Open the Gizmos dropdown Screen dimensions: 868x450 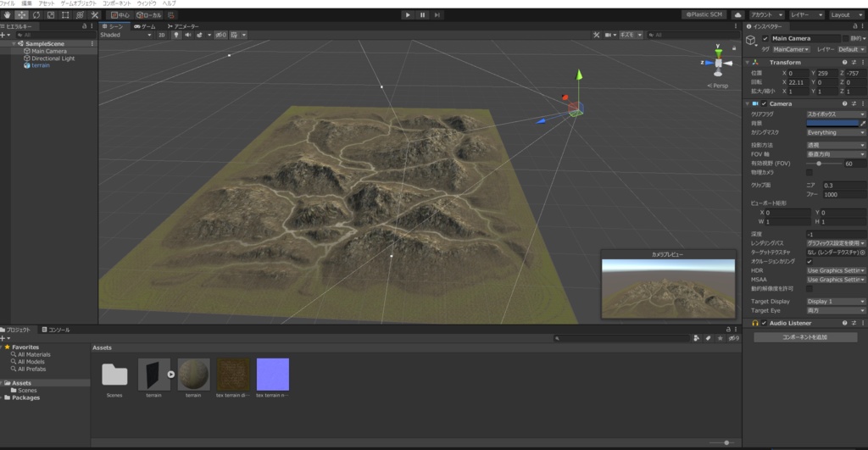point(631,35)
